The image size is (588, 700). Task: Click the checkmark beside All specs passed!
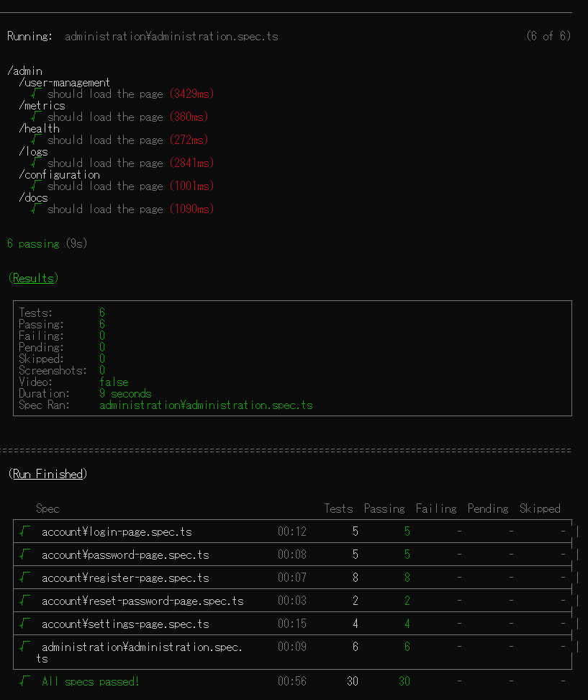click(25, 681)
